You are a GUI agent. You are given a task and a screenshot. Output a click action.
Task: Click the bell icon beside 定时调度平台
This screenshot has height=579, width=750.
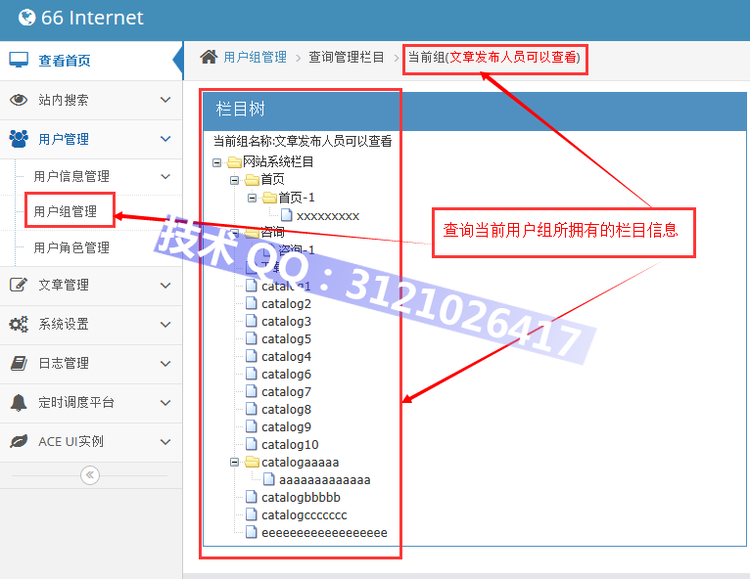(x=19, y=402)
